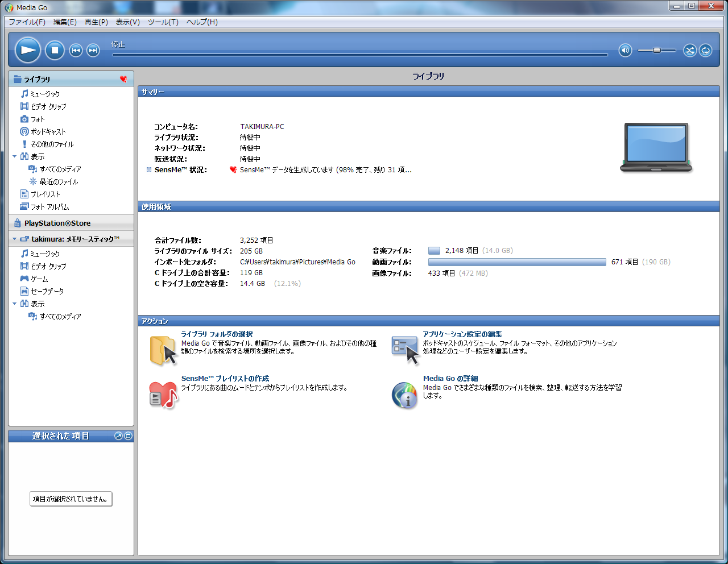728x564 pixels.
Task: Click 項目が選択されていません message box
Action: point(71,499)
